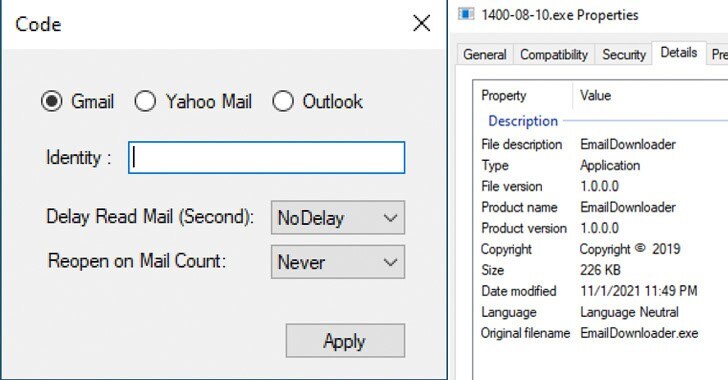728x380 pixels.
Task: Click the Never dropdown arrow chevron
Action: tap(390, 262)
